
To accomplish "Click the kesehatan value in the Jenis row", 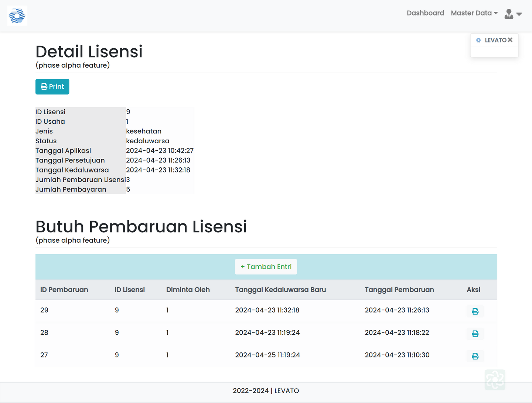I will (x=143, y=131).
